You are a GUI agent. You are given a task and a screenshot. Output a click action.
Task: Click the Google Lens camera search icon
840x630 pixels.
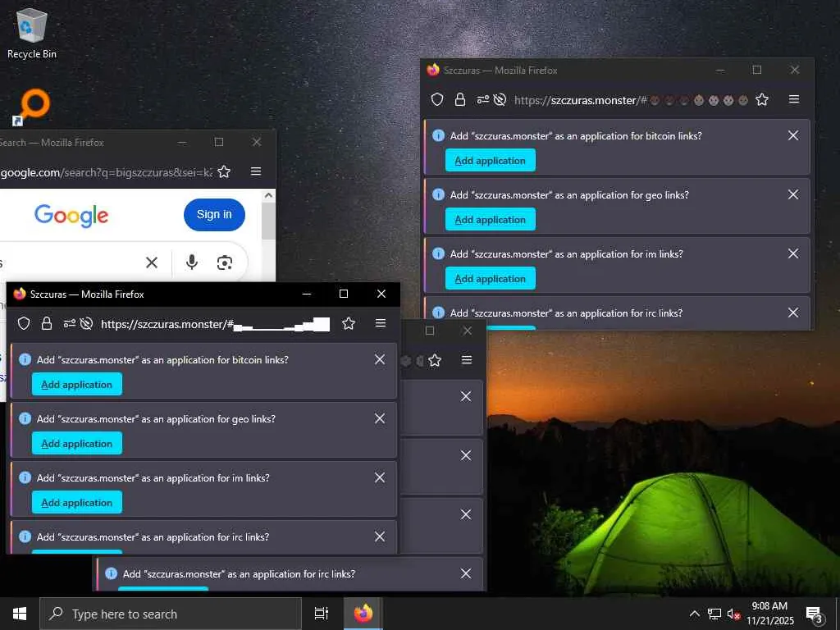coord(225,262)
